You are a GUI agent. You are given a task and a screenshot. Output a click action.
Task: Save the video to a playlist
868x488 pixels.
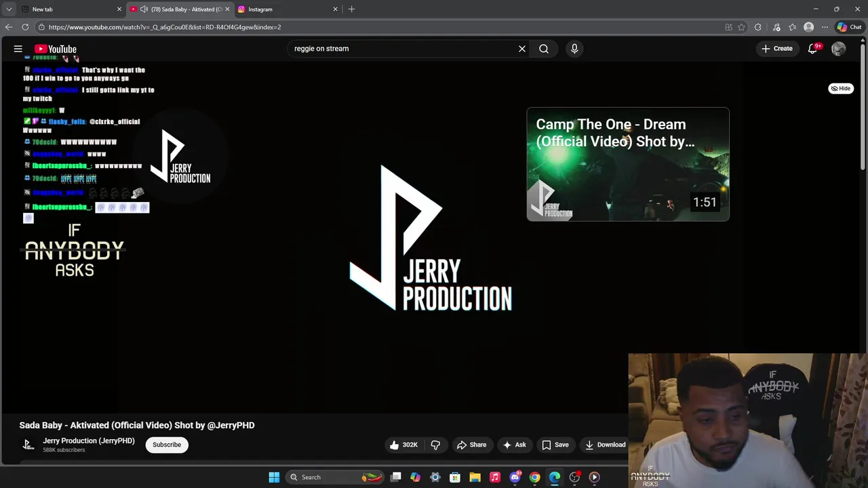(x=555, y=445)
